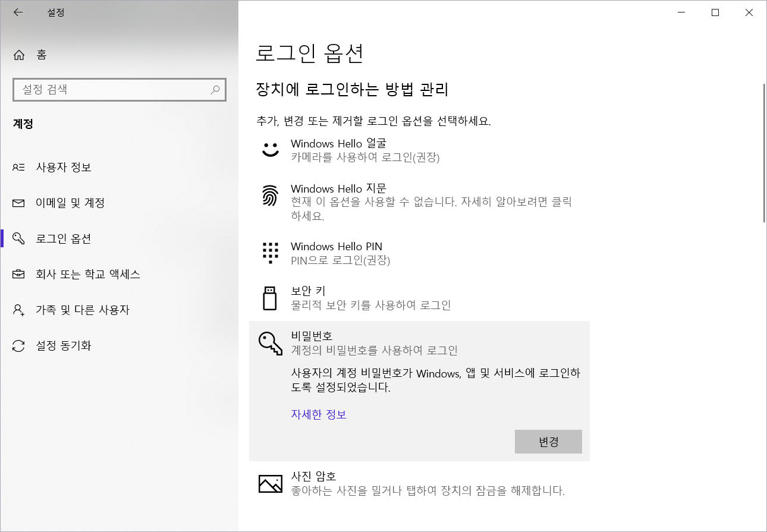Click the 변경 button under 비밀번호
Viewport: 767px width, 532px height.
(x=548, y=442)
